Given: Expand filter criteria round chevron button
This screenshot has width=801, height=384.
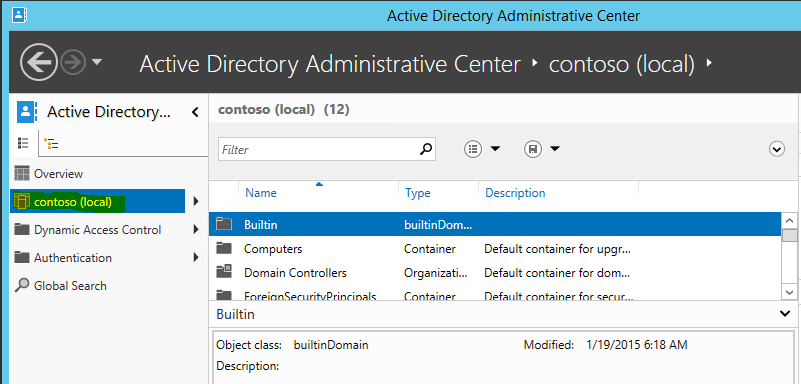Looking at the screenshot, I should click(x=777, y=149).
